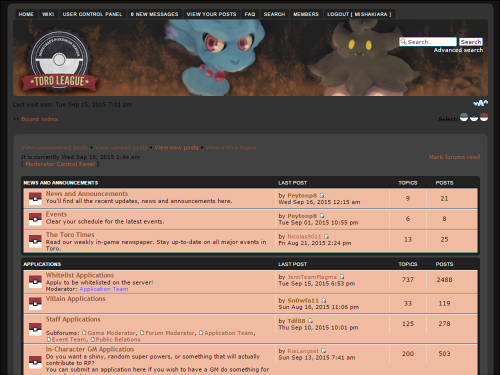Click the News and Announcements category header
The width and height of the screenshot is (500, 375).
61,183
